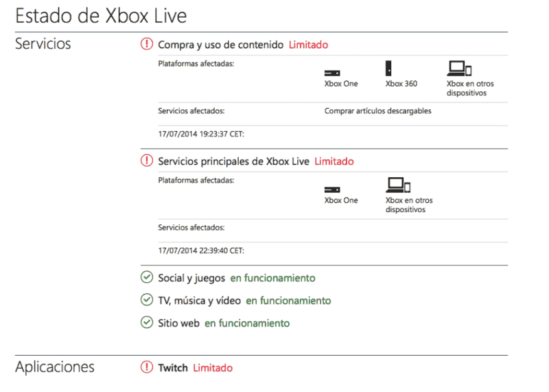Viewport: 549px width, 392px height.
Task: Click the Xbox 360 platform label
Action: (x=401, y=84)
